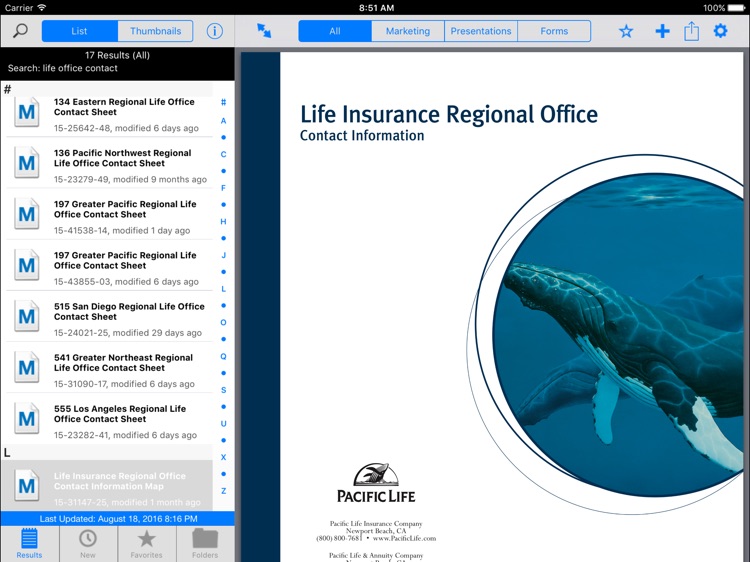Open the Folders tab

point(205,544)
